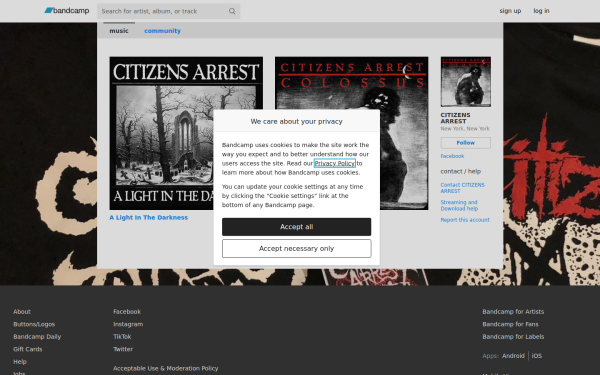Open the iOS app link
600x375 pixels.
tap(536, 356)
